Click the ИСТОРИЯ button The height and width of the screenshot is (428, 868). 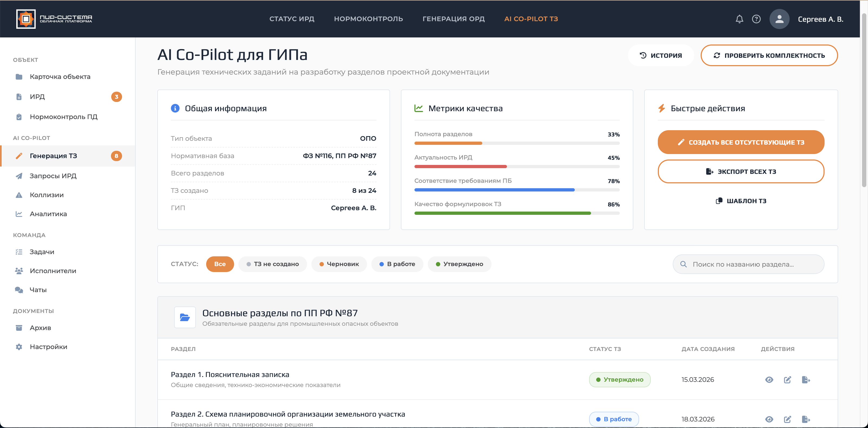(660, 56)
